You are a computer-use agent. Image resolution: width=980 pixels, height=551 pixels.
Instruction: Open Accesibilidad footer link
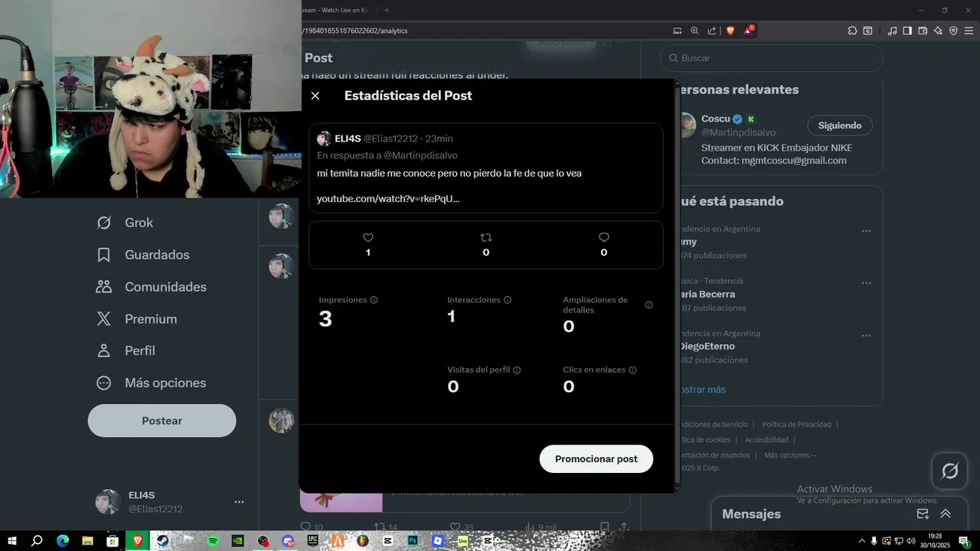(766, 440)
